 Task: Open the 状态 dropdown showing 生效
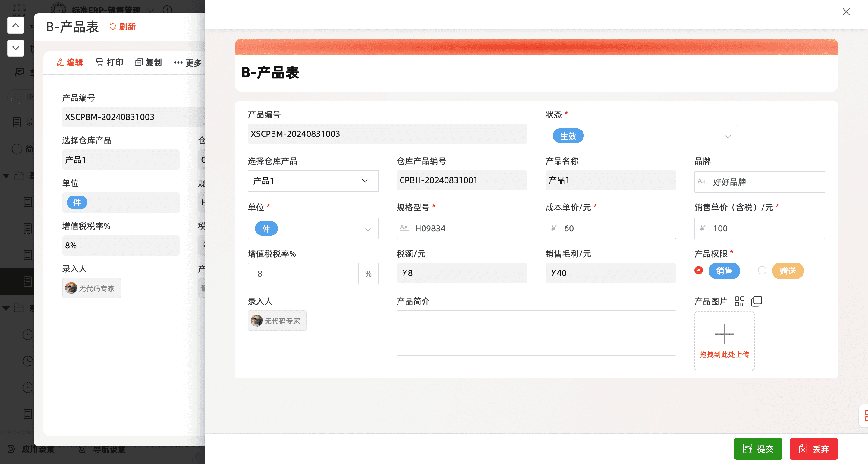(x=641, y=136)
